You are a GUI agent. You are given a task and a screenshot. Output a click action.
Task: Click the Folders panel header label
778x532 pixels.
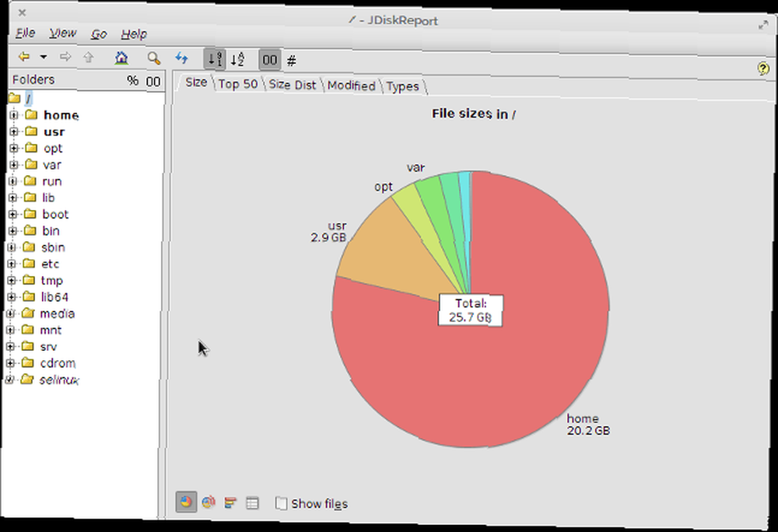[x=33, y=79]
